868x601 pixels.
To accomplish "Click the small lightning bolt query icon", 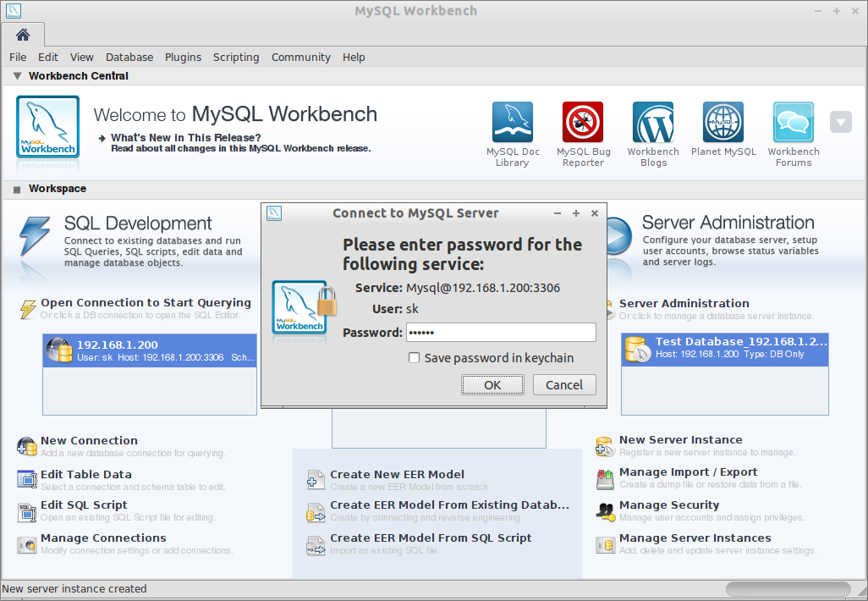I will point(28,309).
